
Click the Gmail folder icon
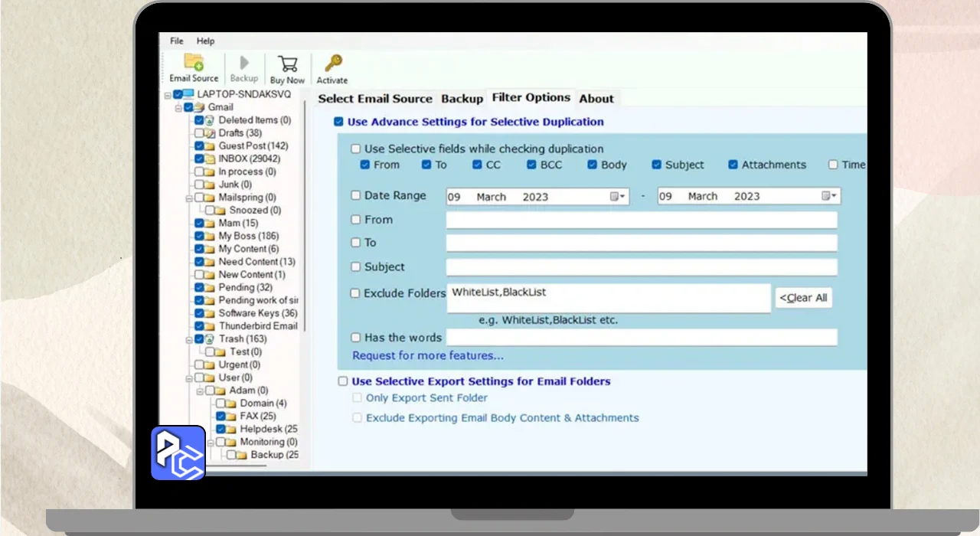[x=199, y=107]
